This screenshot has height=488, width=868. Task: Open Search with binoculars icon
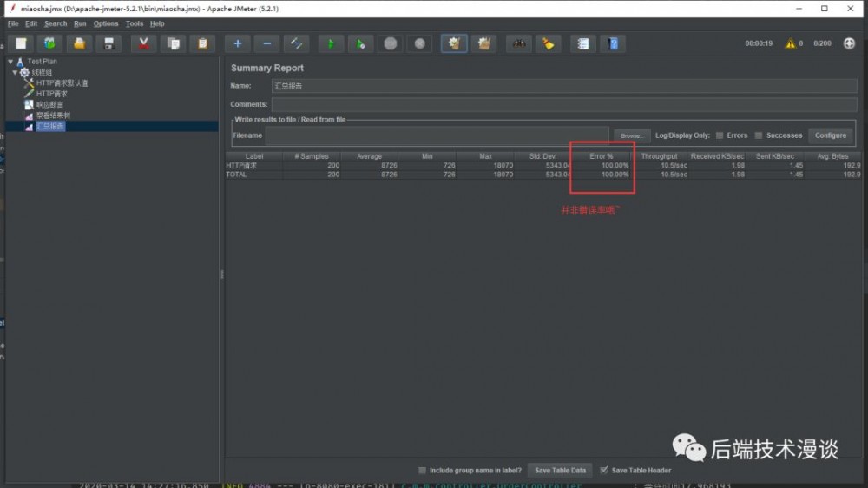pos(519,43)
